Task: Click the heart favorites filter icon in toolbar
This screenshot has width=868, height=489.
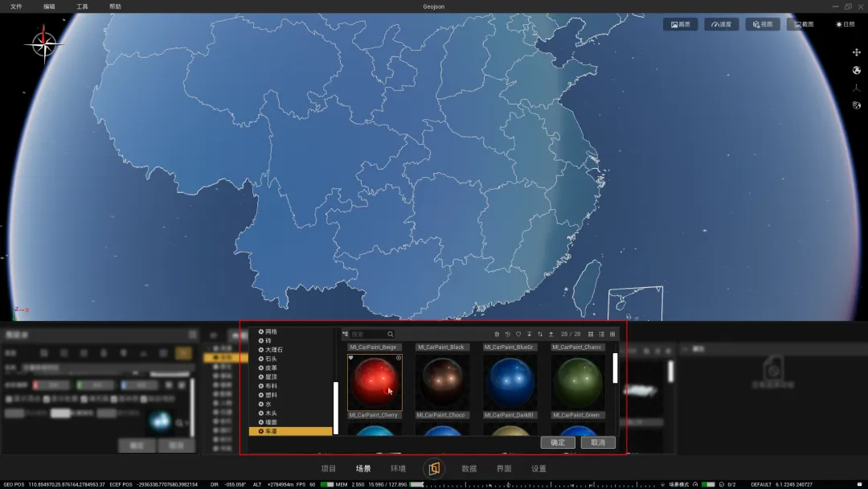Action: pos(518,334)
